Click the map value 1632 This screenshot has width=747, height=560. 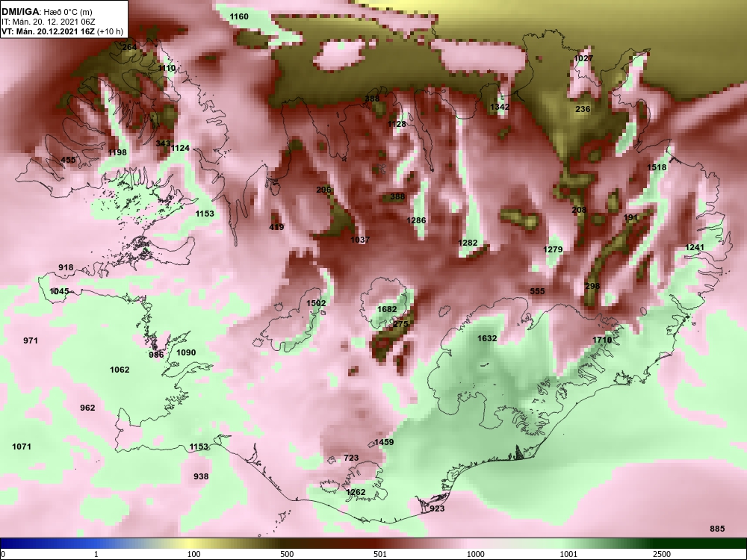[487, 338]
